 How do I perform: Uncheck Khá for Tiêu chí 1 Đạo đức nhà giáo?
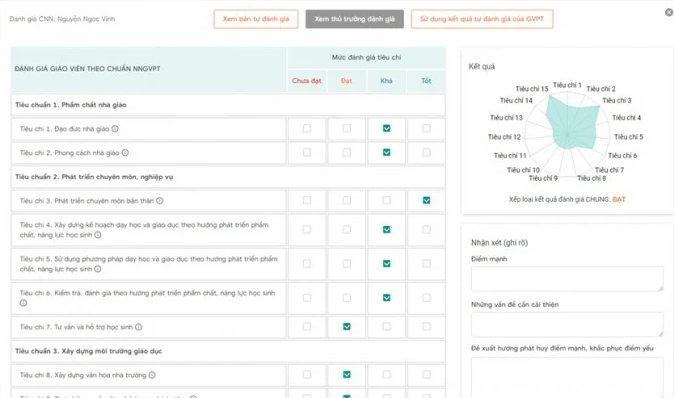386,128
